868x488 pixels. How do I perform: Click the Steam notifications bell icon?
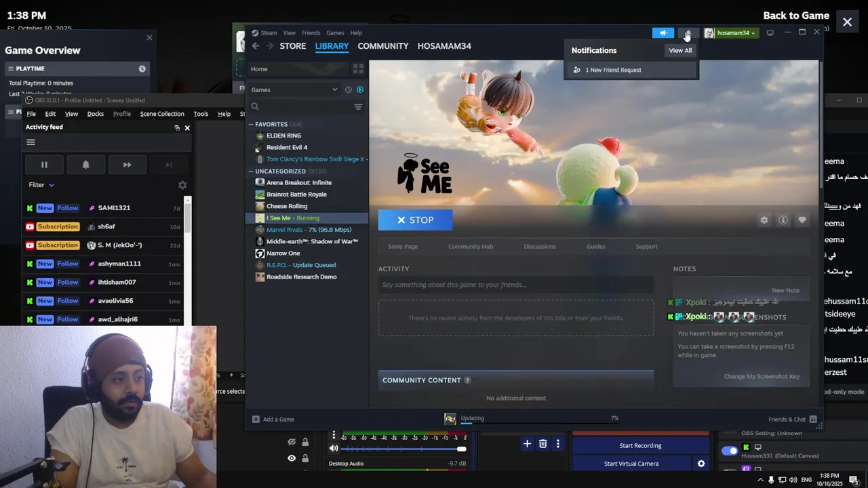pyautogui.click(x=688, y=33)
